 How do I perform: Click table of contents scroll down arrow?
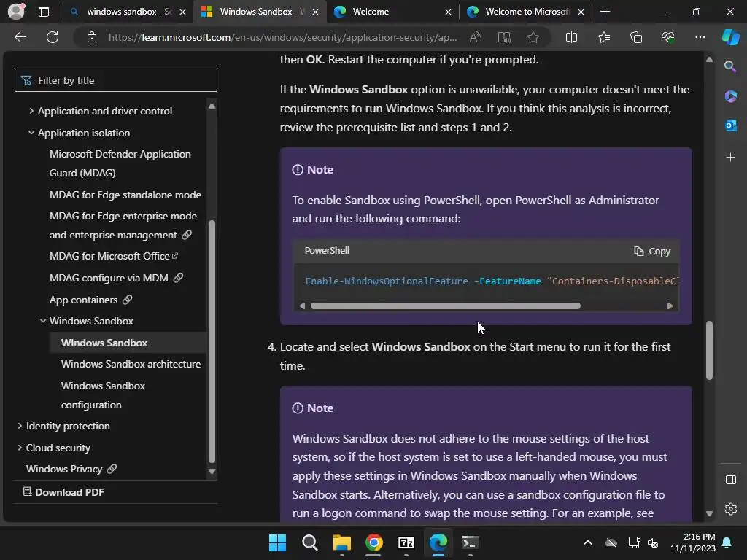pyautogui.click(x=212, y=472)
